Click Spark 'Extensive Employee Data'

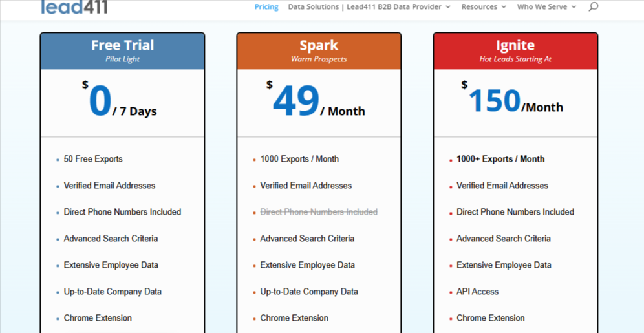pyautogui.click(x=308, y=265)
